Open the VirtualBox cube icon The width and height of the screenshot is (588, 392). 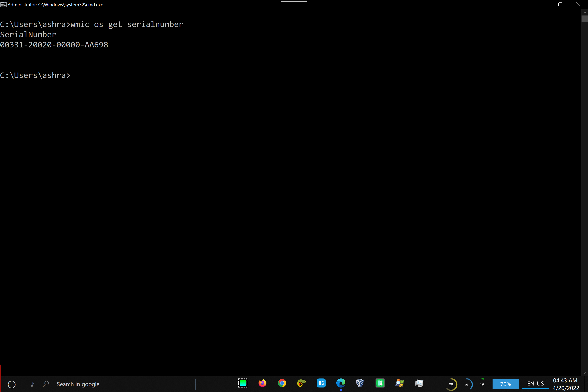point(360,383)
